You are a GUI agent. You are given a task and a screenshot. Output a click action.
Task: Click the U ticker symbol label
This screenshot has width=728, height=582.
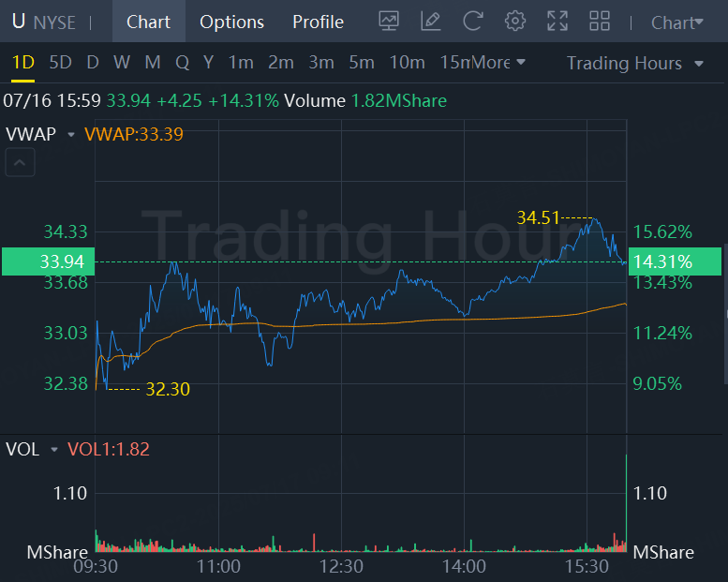[18, 22]
